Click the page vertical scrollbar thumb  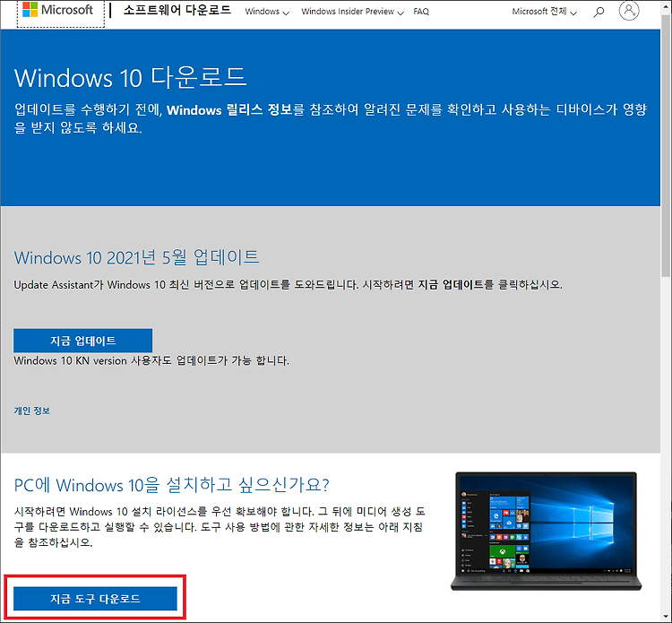tap(666, 148)
